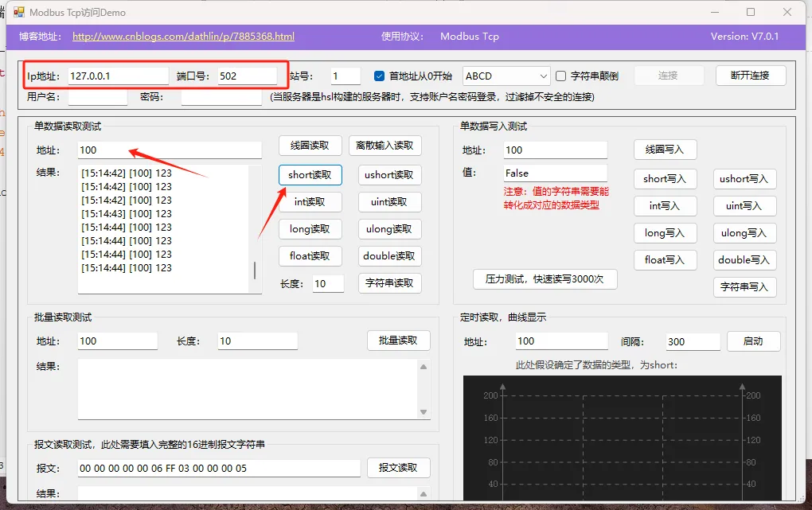This screenshot has height=510, width=812.
Task: Click the single read result scrollbar thumb
Action: 254,270
